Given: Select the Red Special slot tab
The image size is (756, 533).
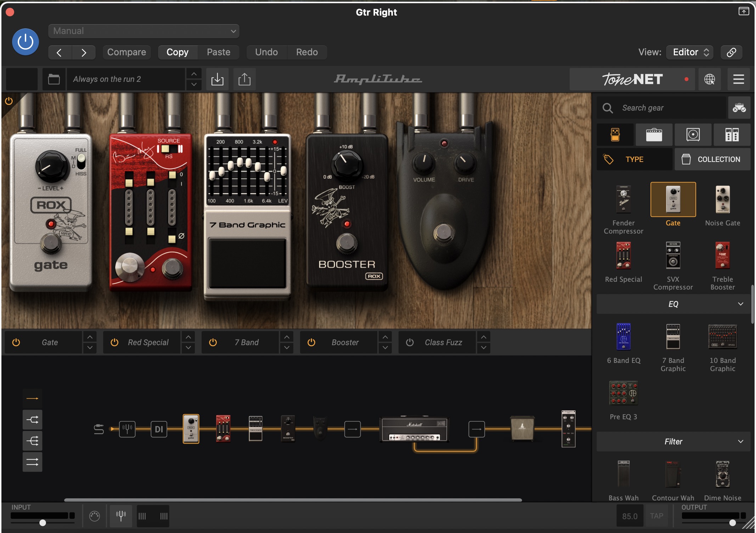Looking at the screenshot, I should [148, 342].
